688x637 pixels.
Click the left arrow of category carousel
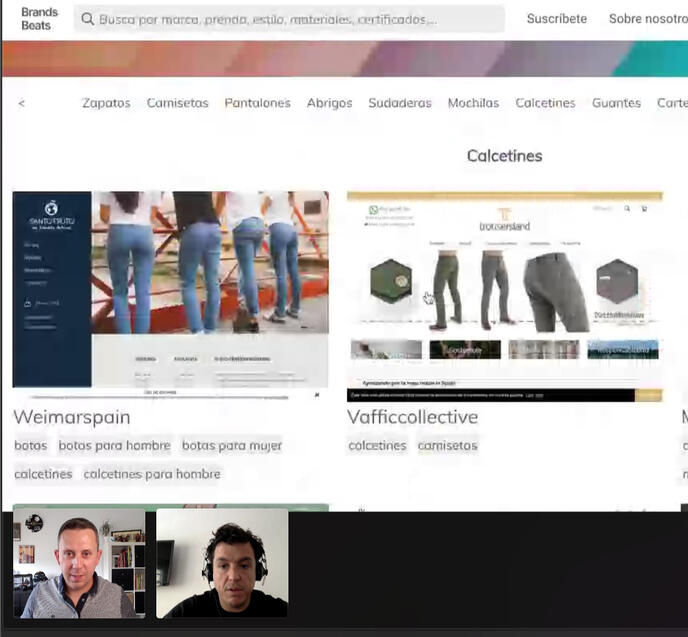(x=22, y=103)
